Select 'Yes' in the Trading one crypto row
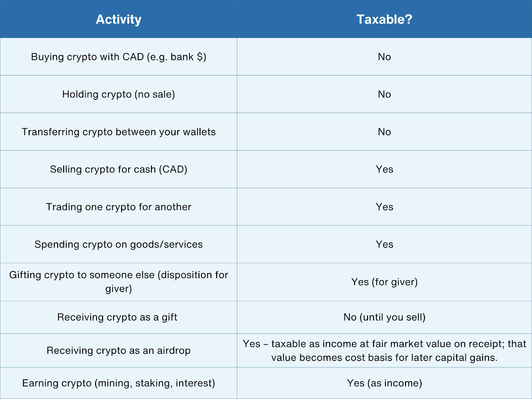Image resolution: width=532 pixels, height=399 pixels. click(x=384, y=207)
